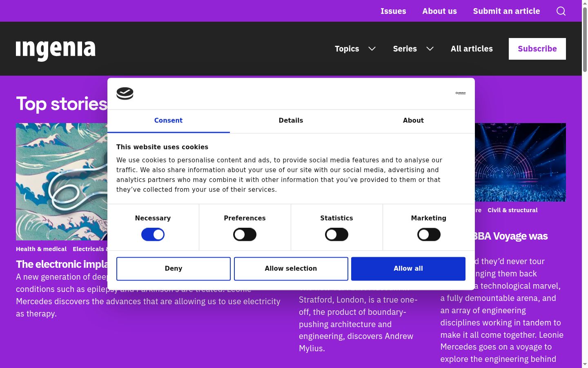Enable the Marketing cookies switch
The height and width of the screenshot is (368, 588).
(x=429, y=235)
